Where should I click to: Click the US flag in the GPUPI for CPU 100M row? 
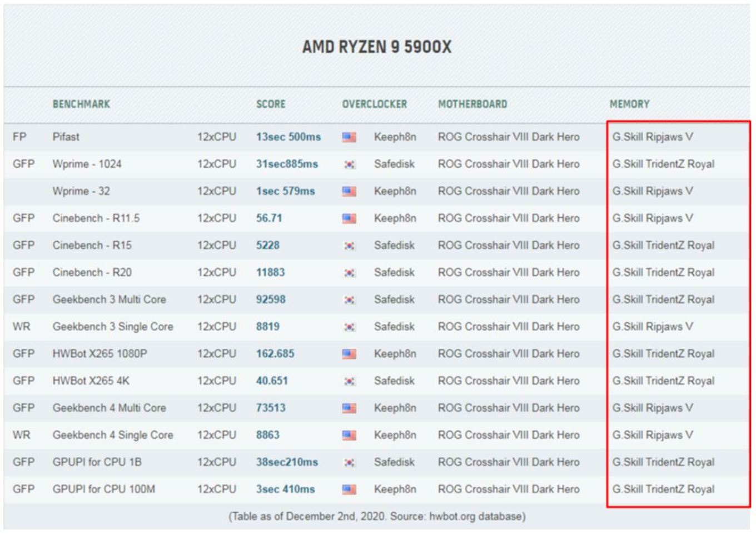[x=349, y=489]
